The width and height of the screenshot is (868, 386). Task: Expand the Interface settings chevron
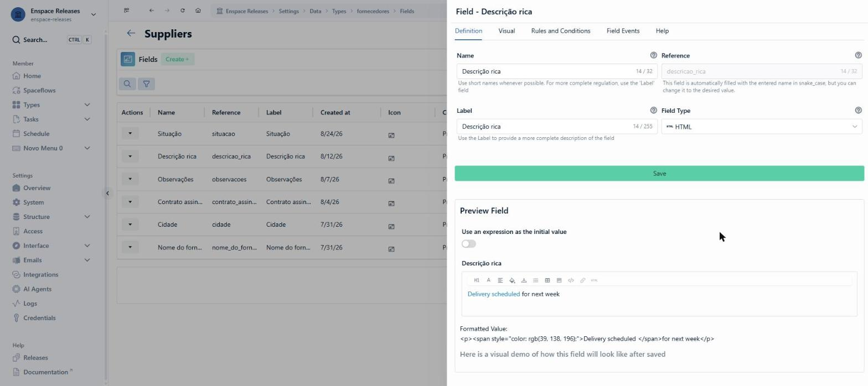point(87,246)
